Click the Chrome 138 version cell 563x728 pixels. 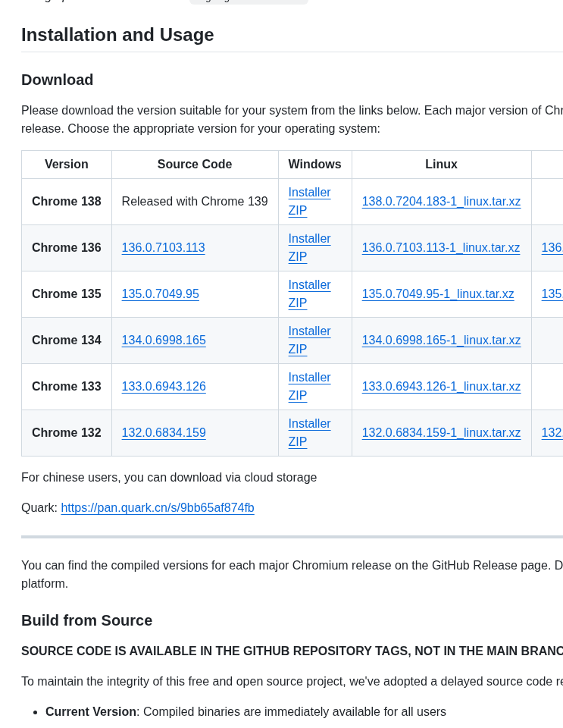(67, 201)
